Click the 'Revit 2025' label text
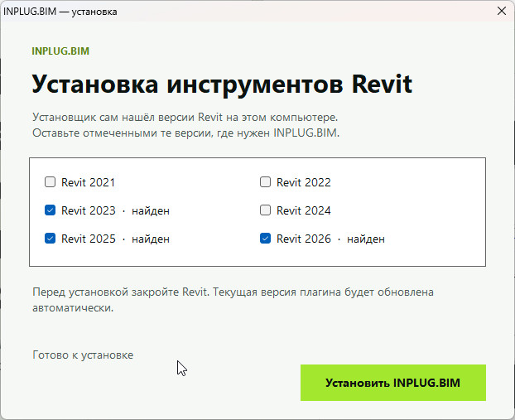Image resolution: width=515 pixels, height=420 pixels. click(89, 239)
